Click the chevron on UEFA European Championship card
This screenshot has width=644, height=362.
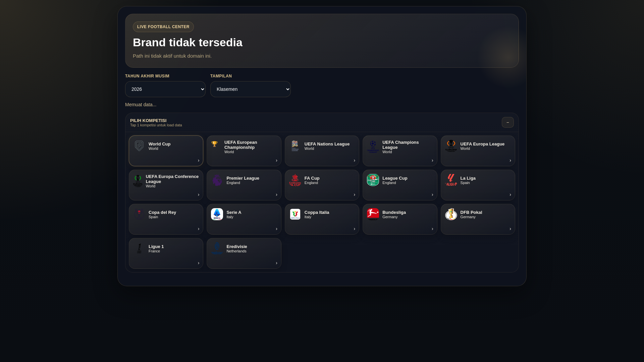click(x=276, y=161)
